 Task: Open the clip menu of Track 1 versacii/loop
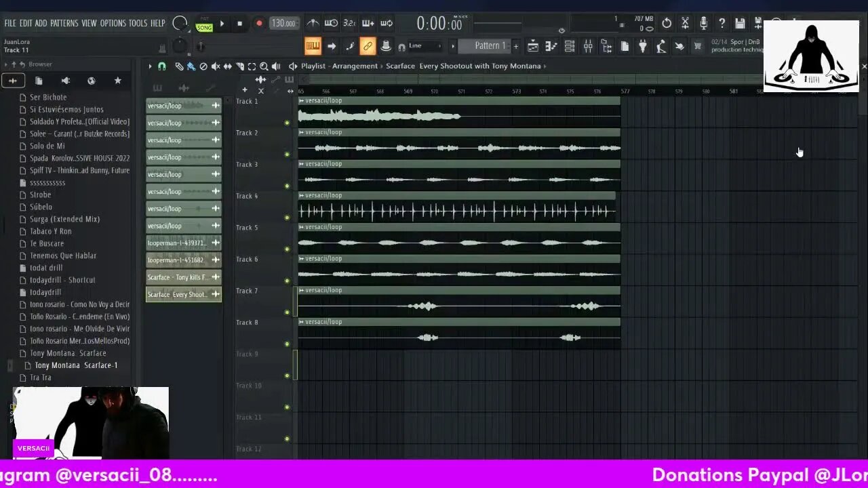tap(302, 100)
